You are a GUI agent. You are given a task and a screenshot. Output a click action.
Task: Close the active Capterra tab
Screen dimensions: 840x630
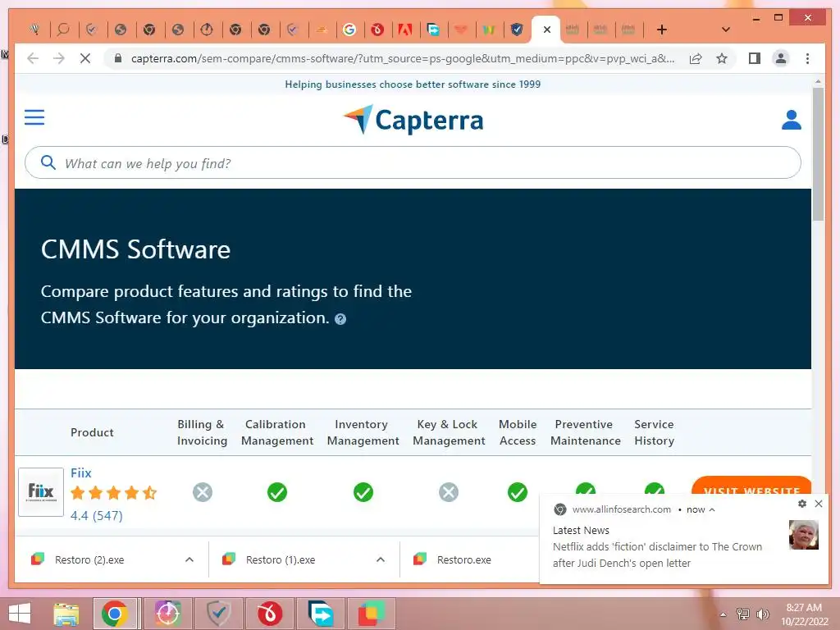pyautogui.click(x=546, y=30)
